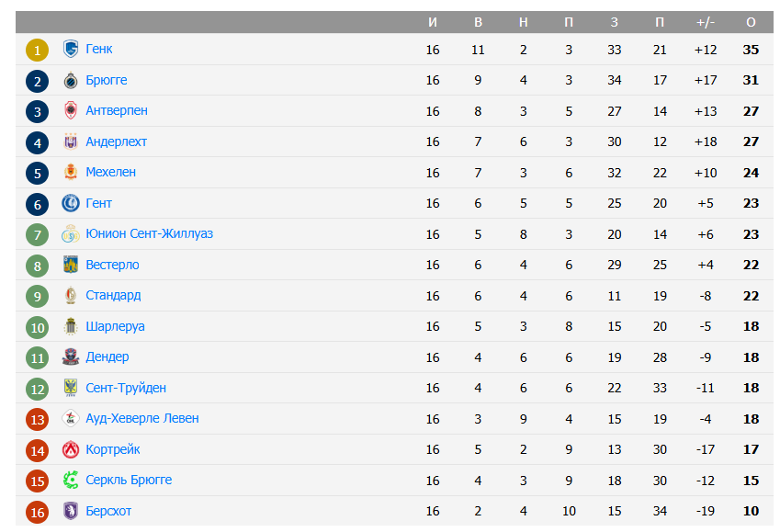Click the Cercle Brugge club logo
This screenshot has width=780, height=532.
pyautogui.click(x=71, y=481)
